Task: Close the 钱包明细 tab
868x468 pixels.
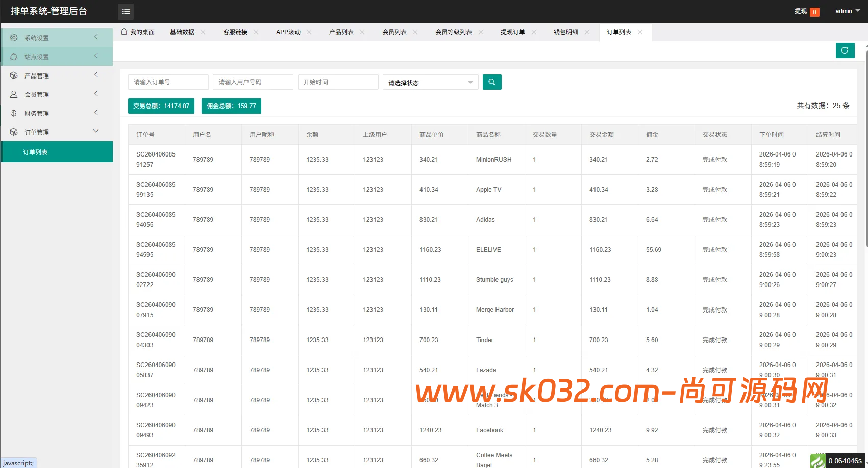Action: (587, 32)
